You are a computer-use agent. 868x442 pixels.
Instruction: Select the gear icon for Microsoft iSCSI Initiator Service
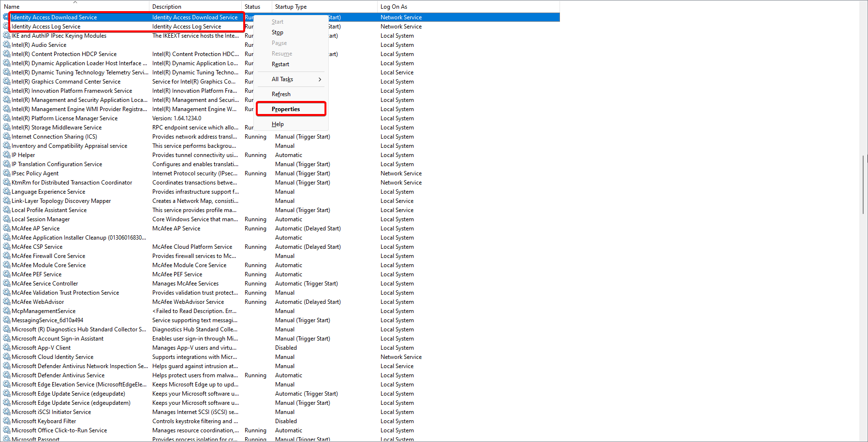point(7,412)
